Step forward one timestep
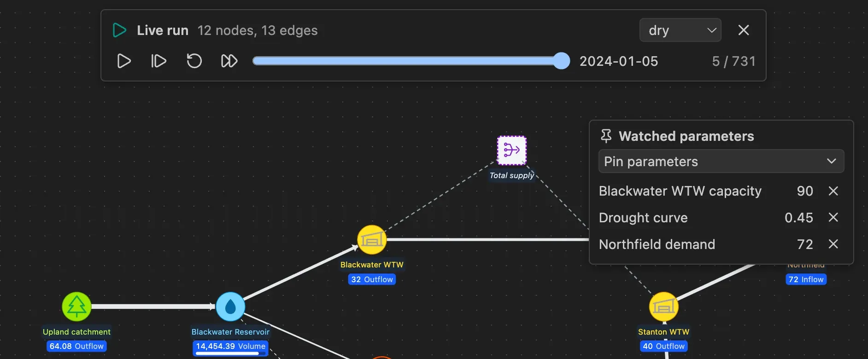 [158, 61]
